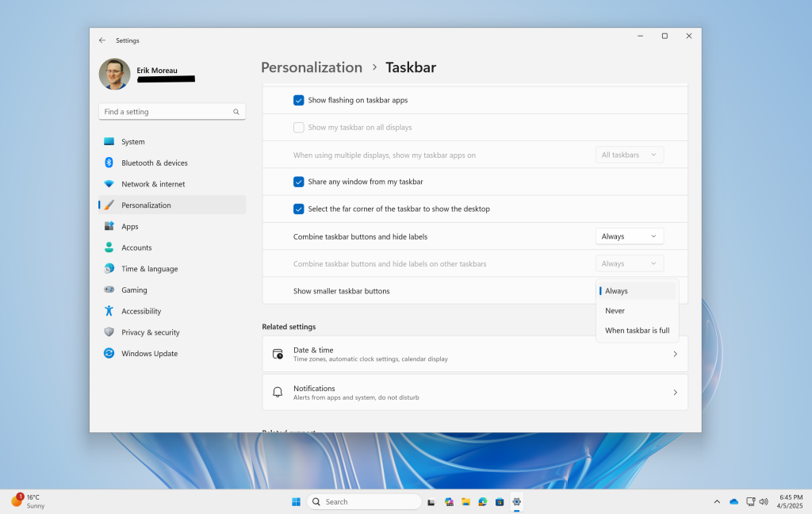
Task: Uncheck Show flashing on taskbar apps
Action: pyautogui.click(x=299, y=100)
